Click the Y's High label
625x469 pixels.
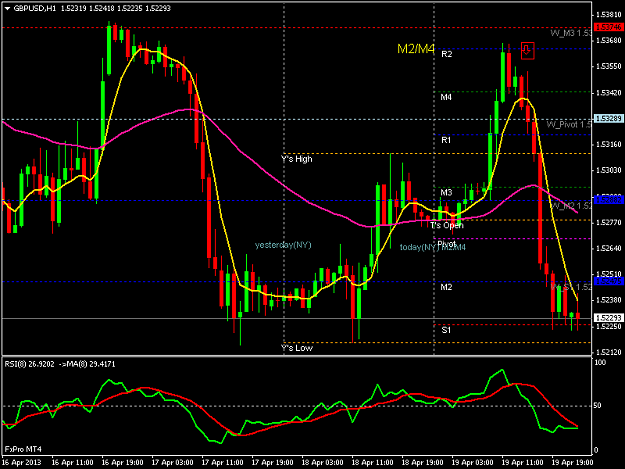click(x=297, y=159)
